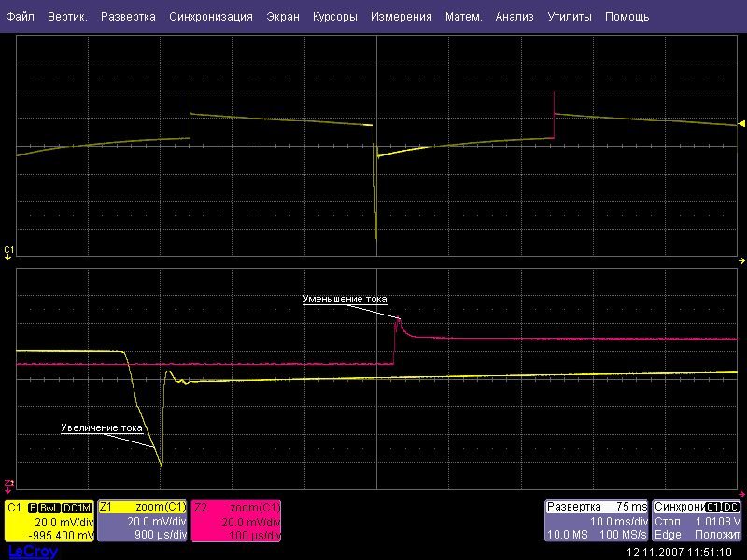Open the Измерения menu
Viewport: 747px width, 560px height.
(x=401, y=17)
